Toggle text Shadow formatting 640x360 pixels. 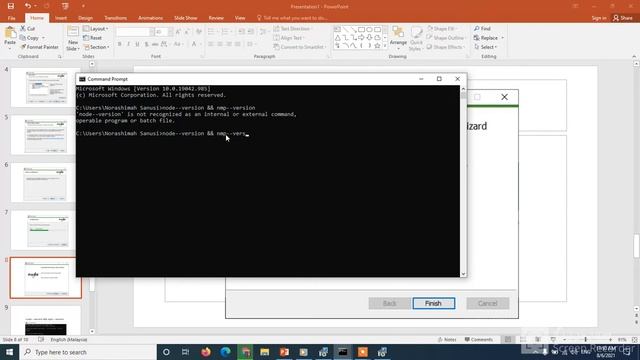146,44
